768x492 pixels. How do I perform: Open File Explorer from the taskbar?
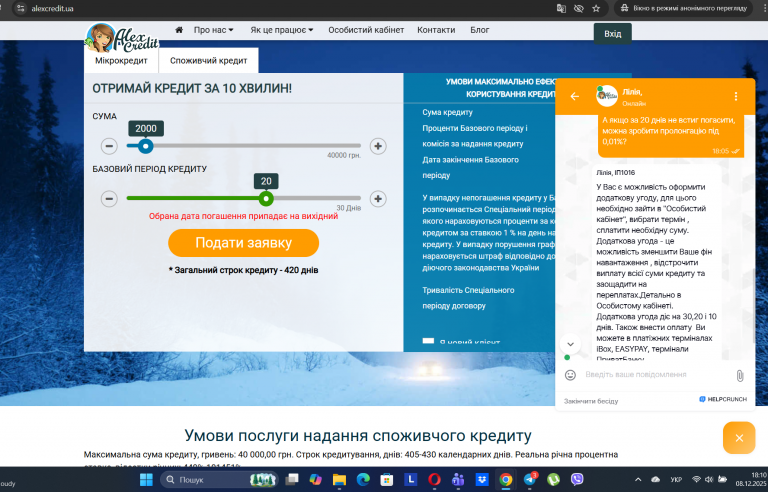click(339, 480)
